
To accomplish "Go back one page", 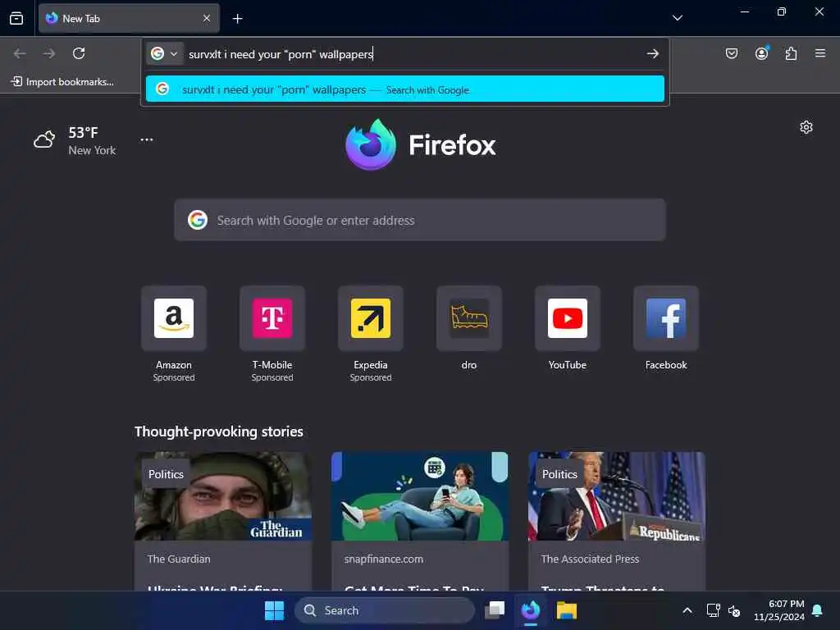I will (20, 53).
